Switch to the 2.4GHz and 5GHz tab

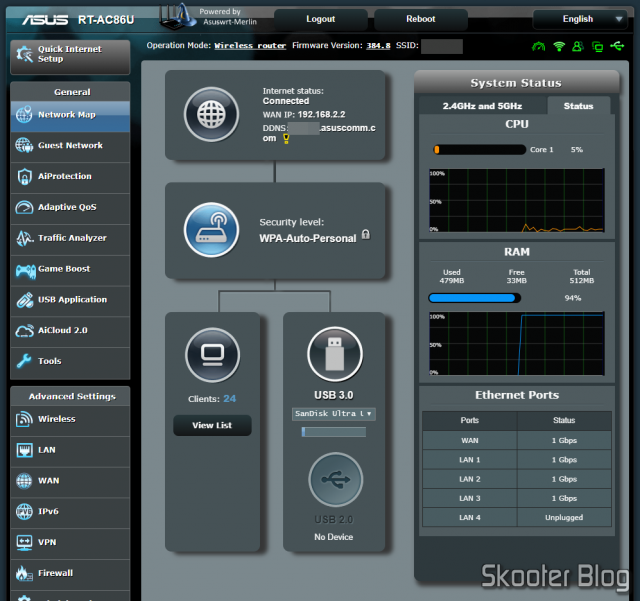click(482, 106)
